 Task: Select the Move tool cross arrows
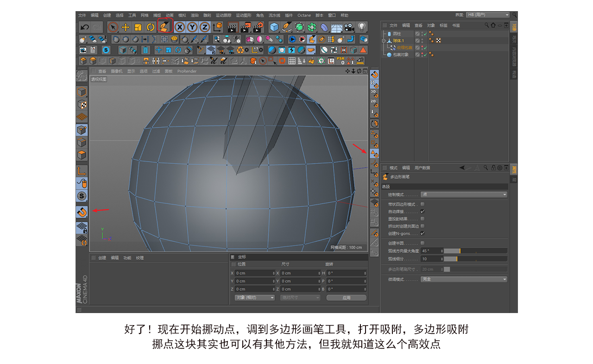click(125, 27)
